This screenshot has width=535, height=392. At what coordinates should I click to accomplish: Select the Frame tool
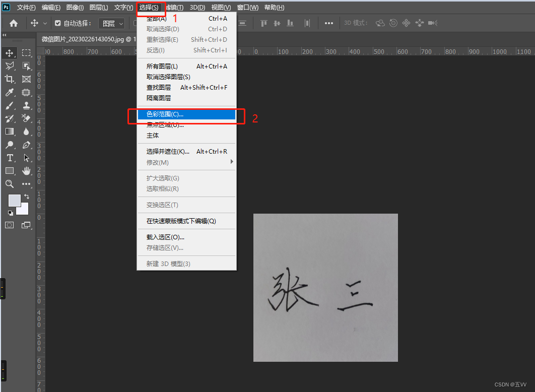(26, 79)
